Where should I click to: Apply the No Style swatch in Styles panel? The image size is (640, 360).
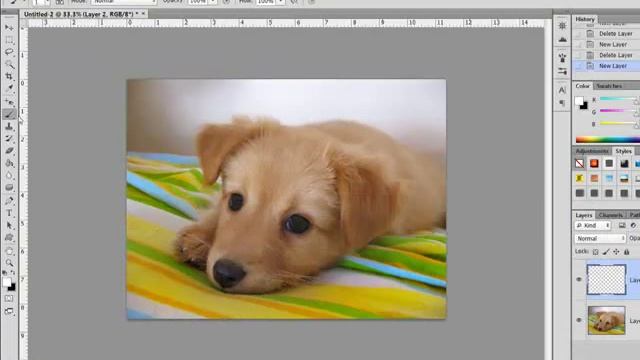[580, 164]
